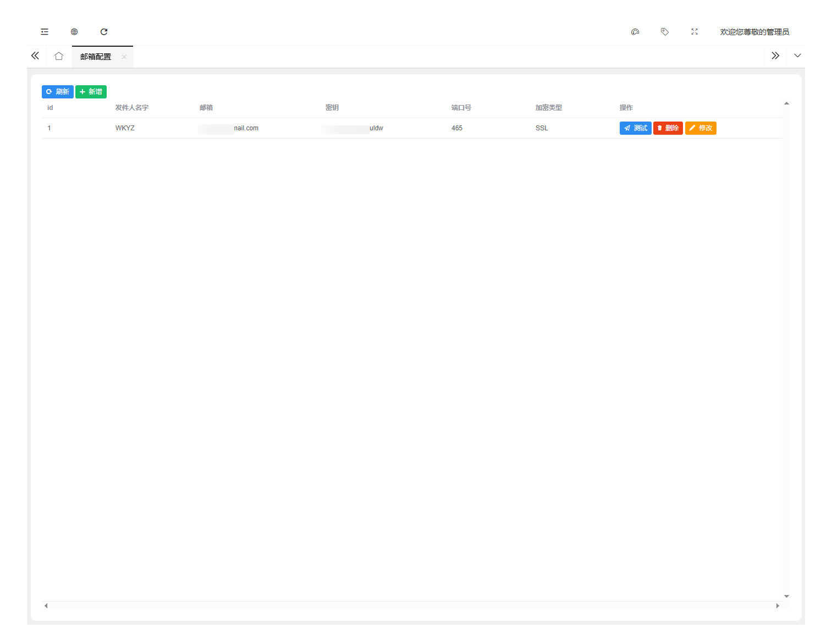Select the 邮箱配置 tab
Screen dimensions: 832x644
click(96, 57)
